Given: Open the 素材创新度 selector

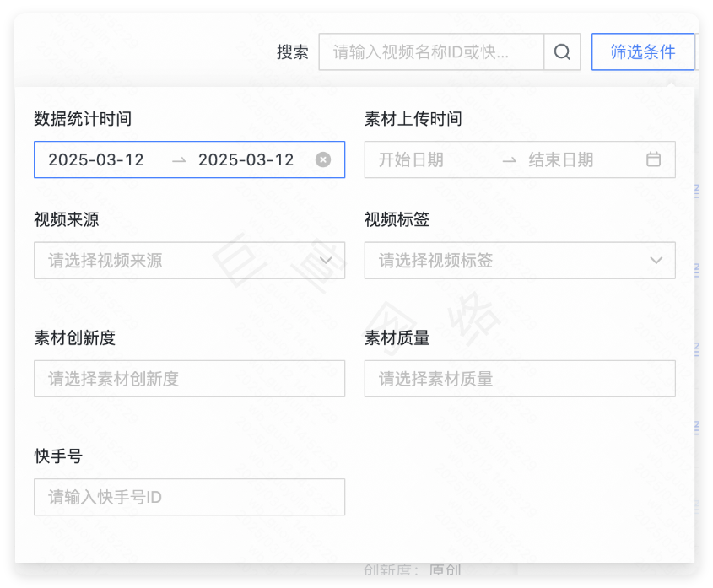Looking at the screenshot, I should (x=189, y=379).
